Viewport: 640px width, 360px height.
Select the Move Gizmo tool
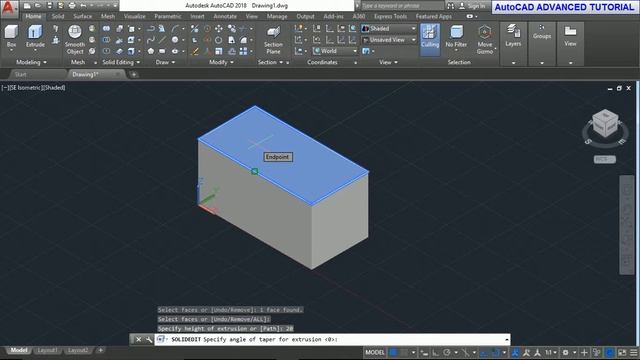point(484,40)
